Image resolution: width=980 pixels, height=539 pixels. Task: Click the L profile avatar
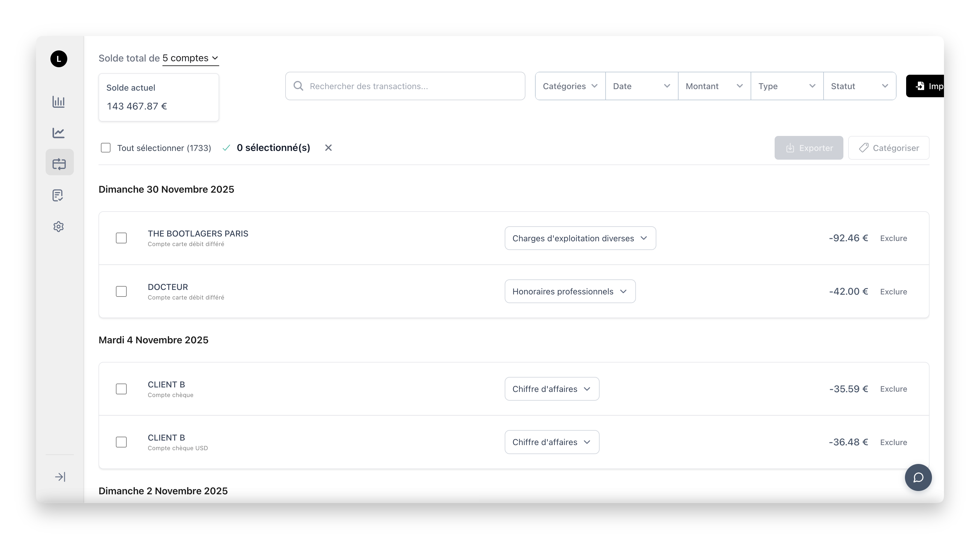pyautogui.click(x=59, y=59)
